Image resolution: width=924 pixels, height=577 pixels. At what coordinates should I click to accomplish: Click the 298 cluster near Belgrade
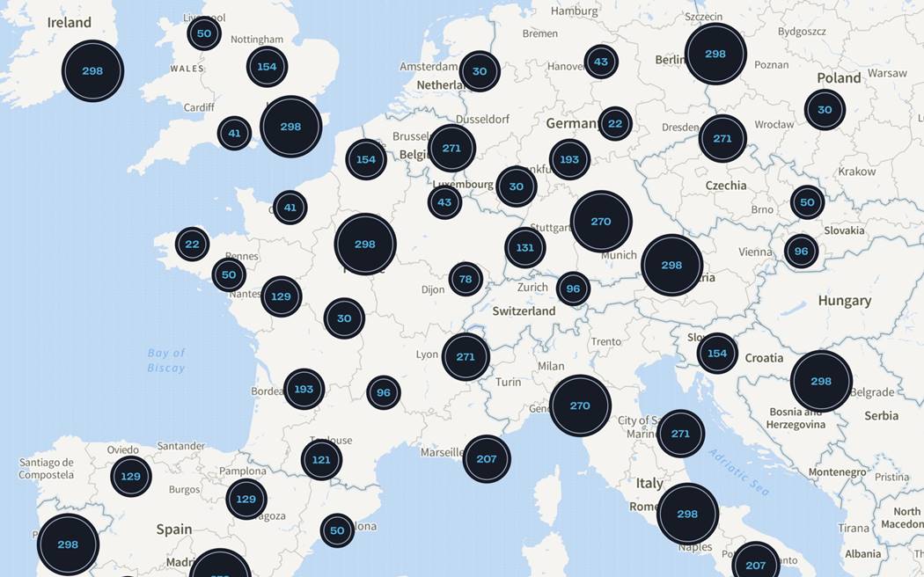click(821, 382)
